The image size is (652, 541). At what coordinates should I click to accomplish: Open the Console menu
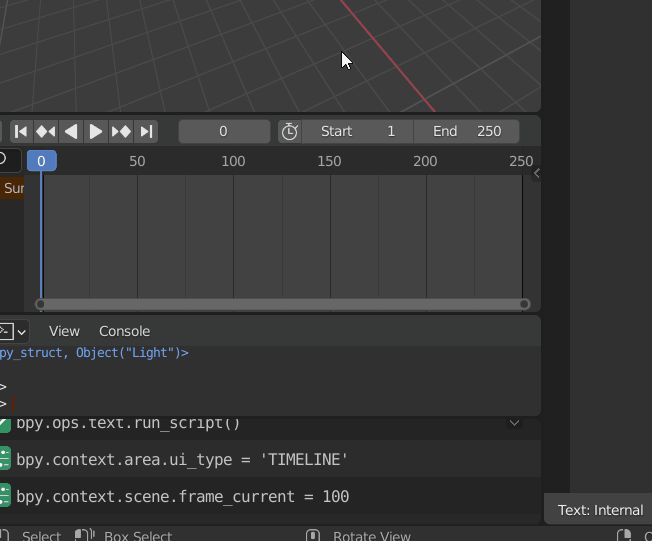tap(124, 331)
